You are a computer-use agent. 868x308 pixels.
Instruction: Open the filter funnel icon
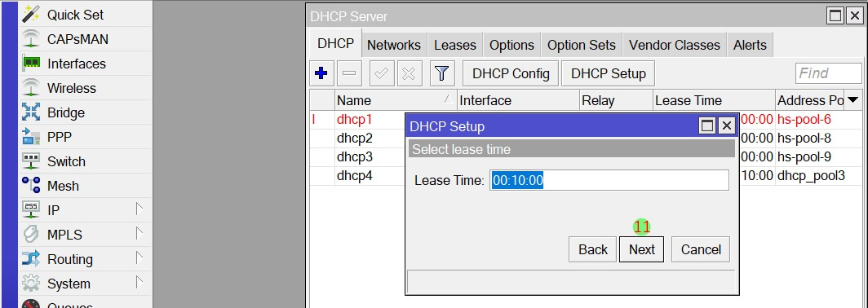click(x=441, y=73)
